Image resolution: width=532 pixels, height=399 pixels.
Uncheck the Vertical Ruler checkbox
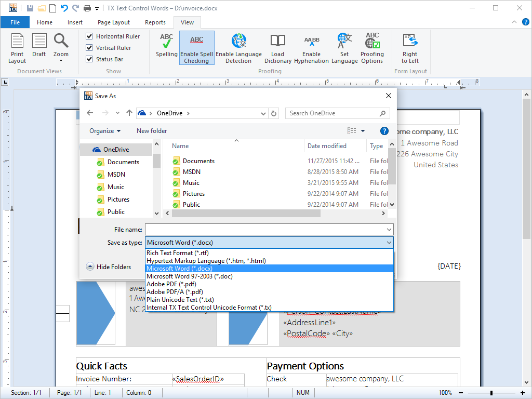[89, 48]
